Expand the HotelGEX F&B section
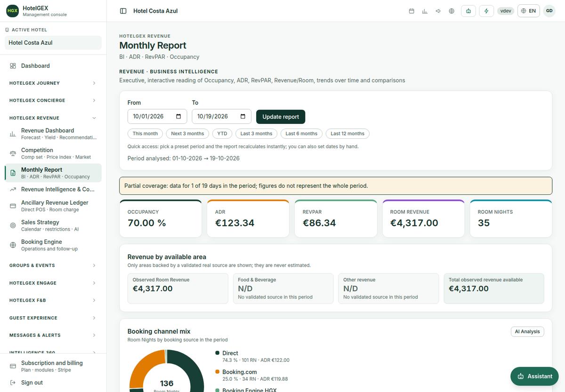 pyautogui.click(x=53, y=300)
